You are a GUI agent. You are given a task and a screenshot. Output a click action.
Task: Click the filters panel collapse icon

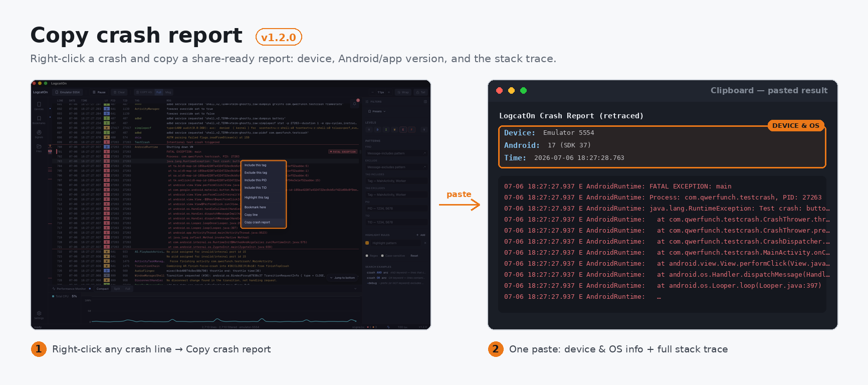[x=425, y=102]
